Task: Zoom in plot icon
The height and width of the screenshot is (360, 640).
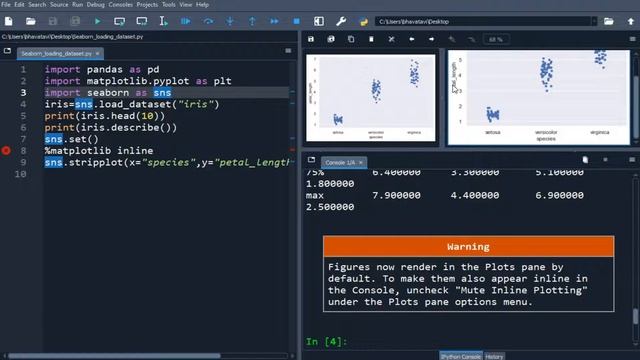Action: point(472,39)
